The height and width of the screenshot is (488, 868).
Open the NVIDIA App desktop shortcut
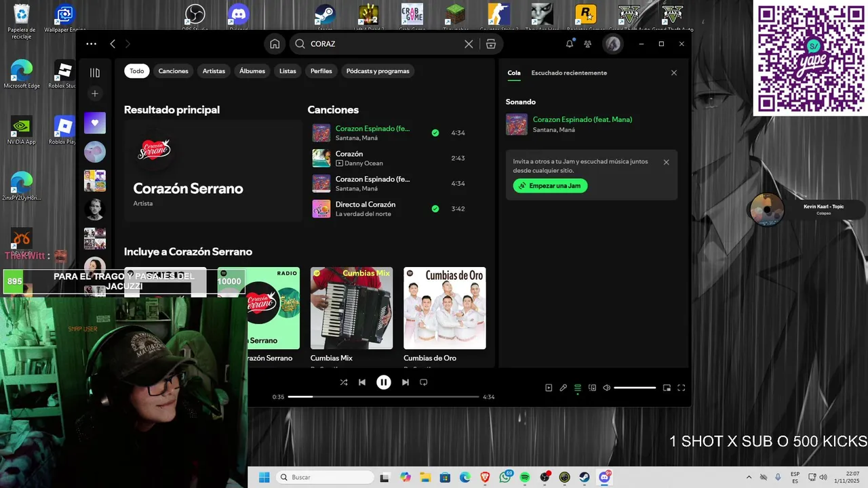(x=22, y=130)
